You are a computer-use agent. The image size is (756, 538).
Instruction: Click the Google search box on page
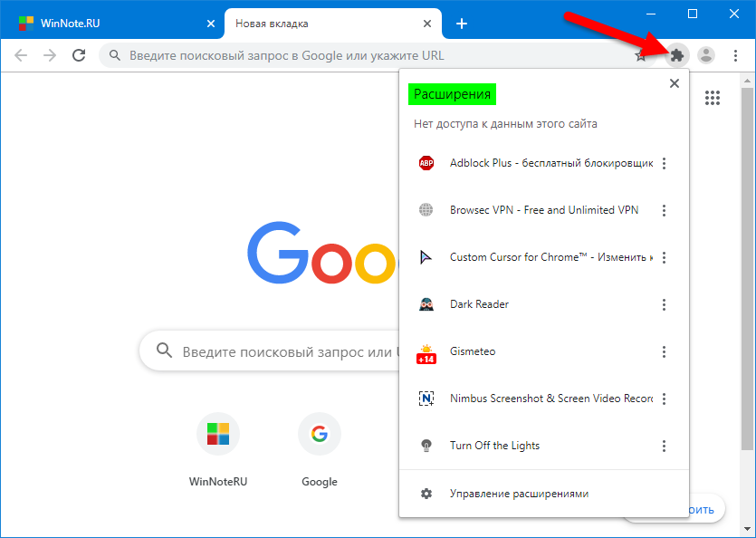pyautogui.click(x=270, y=351)
